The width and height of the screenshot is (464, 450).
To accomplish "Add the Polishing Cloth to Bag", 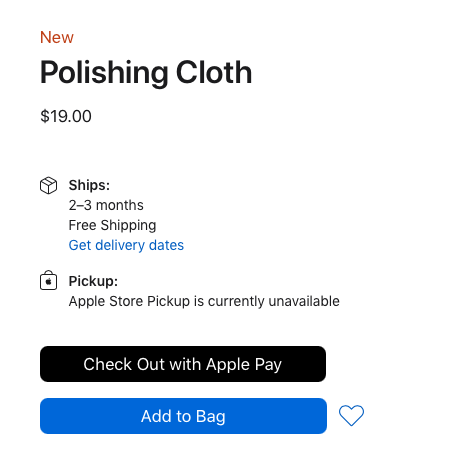I will [183, 416].
